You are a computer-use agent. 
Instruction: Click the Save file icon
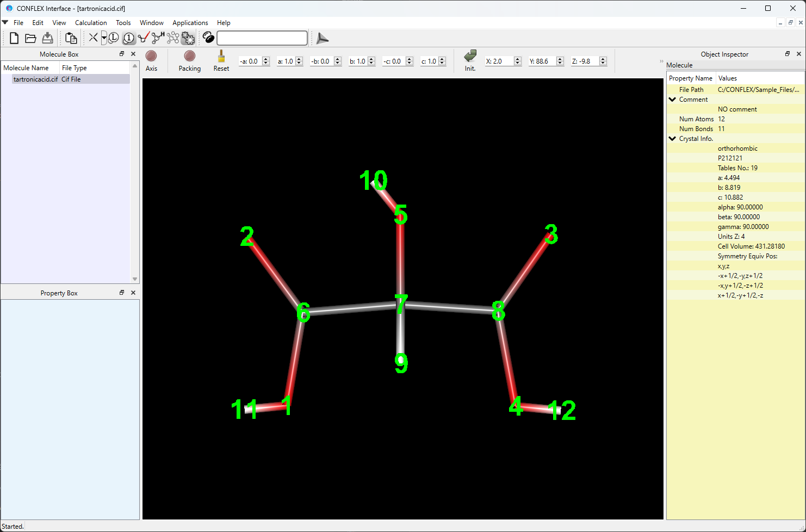coord(47,38)
